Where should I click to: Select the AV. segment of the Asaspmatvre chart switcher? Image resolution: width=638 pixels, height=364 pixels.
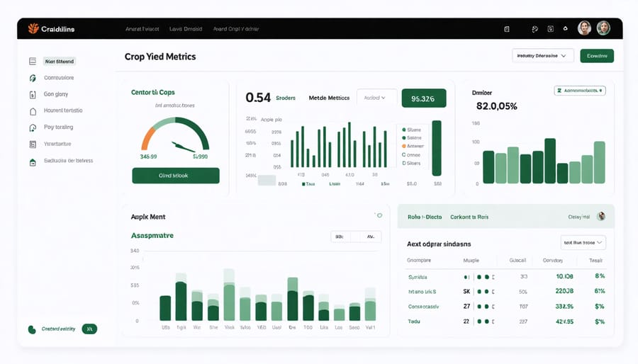coord(371,237)
